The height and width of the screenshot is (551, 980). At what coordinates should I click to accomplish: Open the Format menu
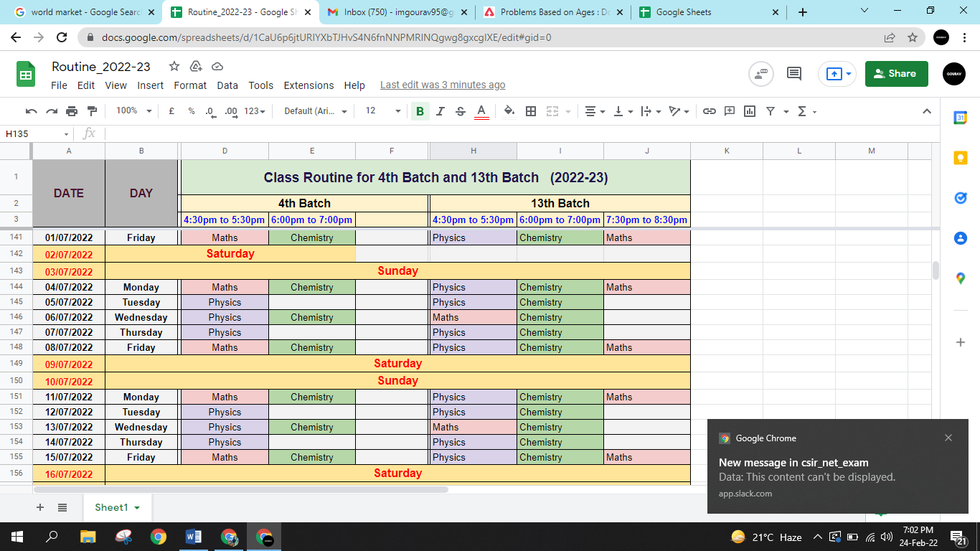coord(190,85)
